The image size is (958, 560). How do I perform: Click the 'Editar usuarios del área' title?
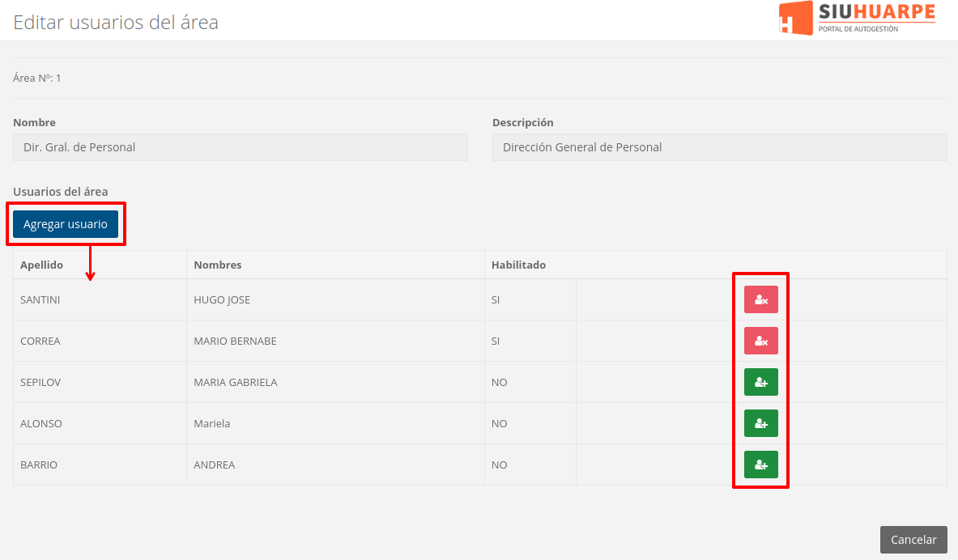click(x=116, y=22)
